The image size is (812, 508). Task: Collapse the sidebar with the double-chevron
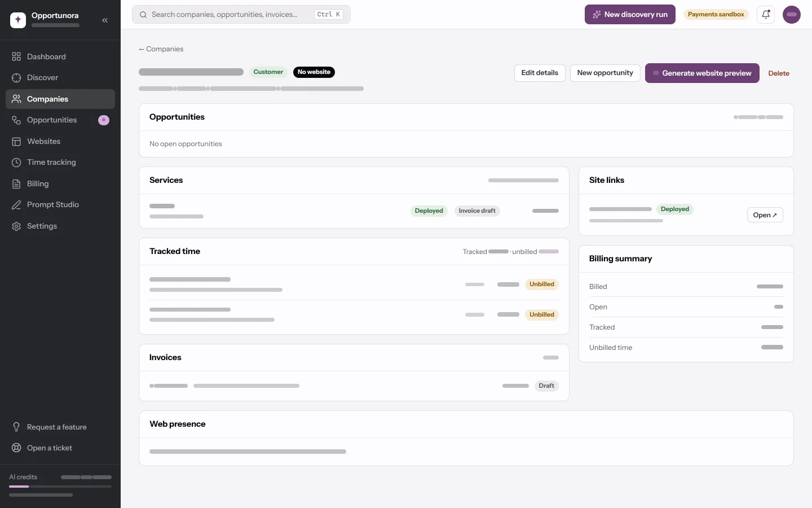pyautogui.click(x=105, y=20)
